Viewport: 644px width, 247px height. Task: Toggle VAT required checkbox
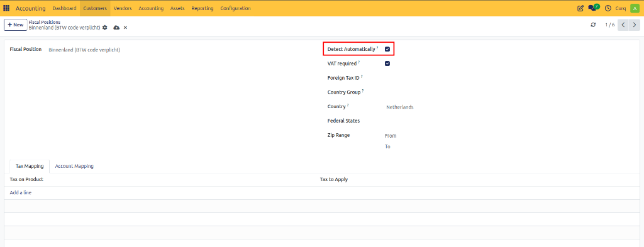[387, 63]
